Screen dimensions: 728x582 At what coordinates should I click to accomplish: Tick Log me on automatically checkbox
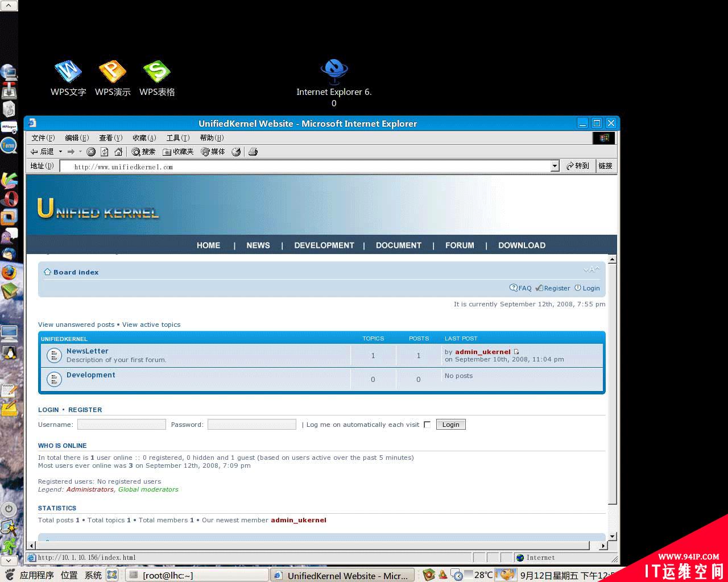pyautogui.click(x=427, y=425)
